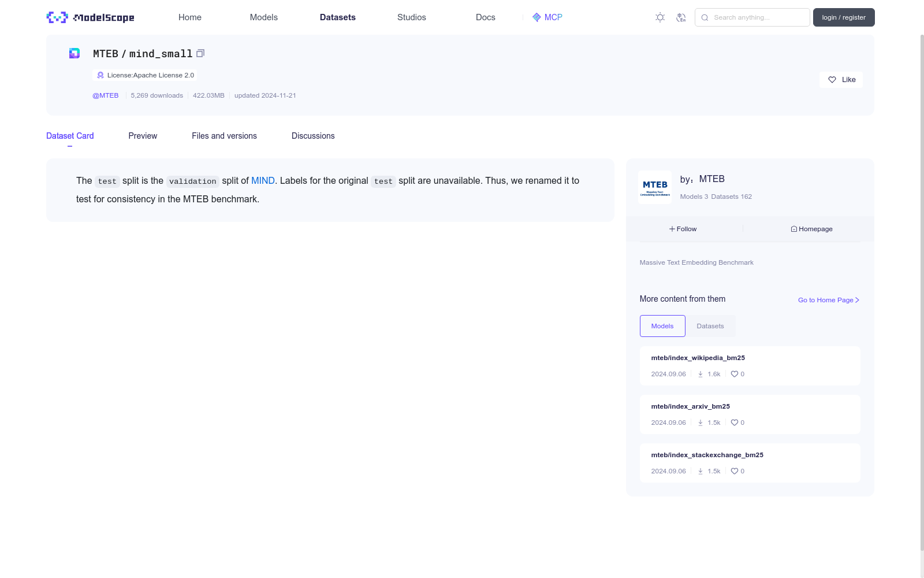Click Massive Text Embedding Benchmark description

696,262
